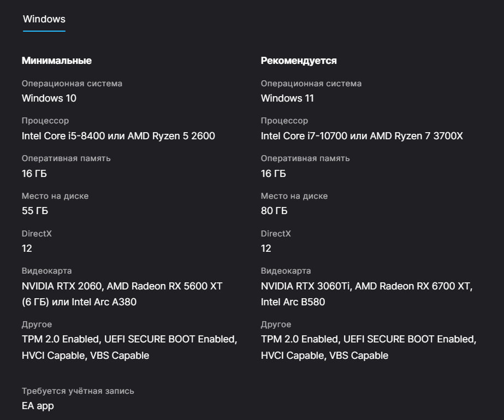This screenshot has width=504, height=420.
Task: Click the Windows 11 operating system value
Action: click(287, 98)
